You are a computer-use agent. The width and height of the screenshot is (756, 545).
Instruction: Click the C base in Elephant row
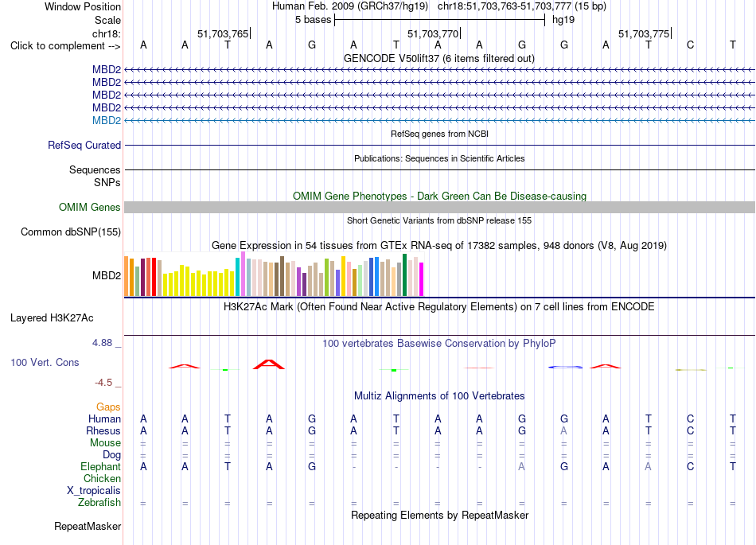[691, 466]
